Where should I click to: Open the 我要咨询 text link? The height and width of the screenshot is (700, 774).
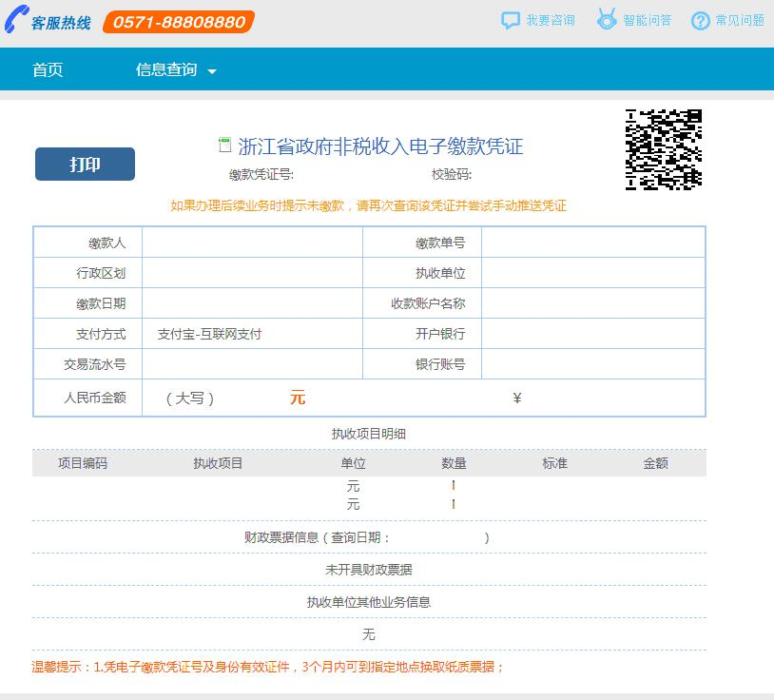[x=551, y=20]
